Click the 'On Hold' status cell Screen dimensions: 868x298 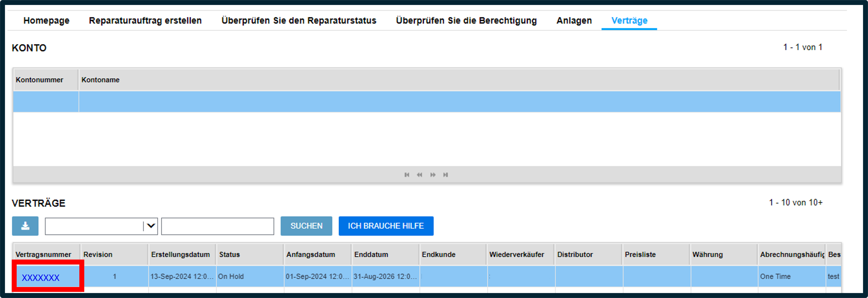pos(250,276)
